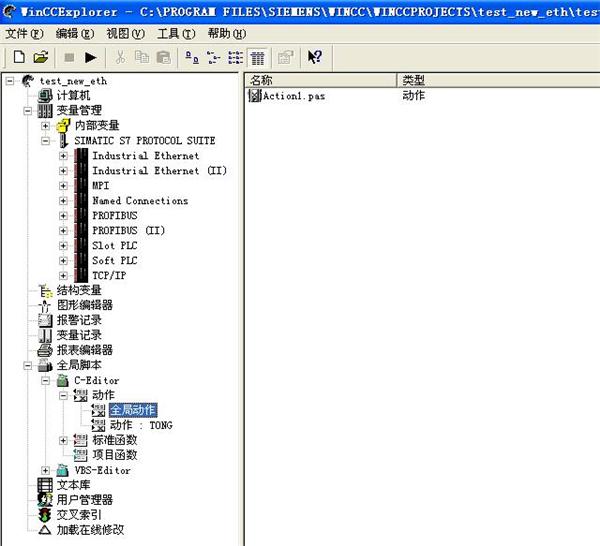Create a new project with New icon
Image resolution: width=600 pixels, height=546 pixels.
coord(19,57)
